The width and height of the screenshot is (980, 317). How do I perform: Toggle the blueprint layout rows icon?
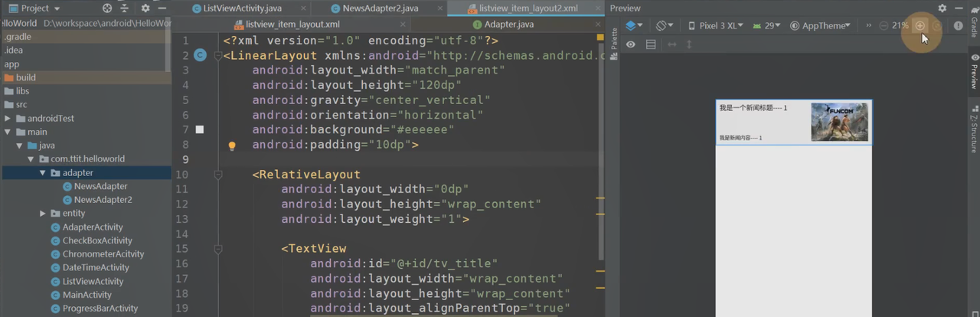pos(651,44)
